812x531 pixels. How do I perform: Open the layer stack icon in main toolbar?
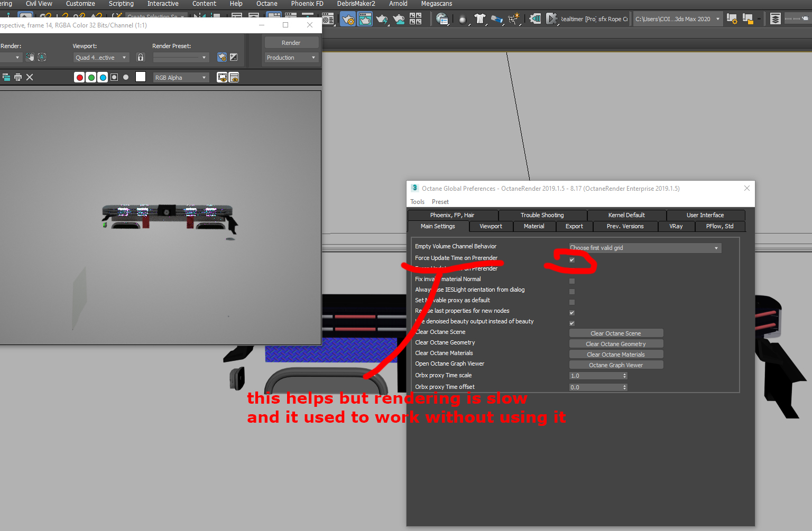(x=776, y=19)
